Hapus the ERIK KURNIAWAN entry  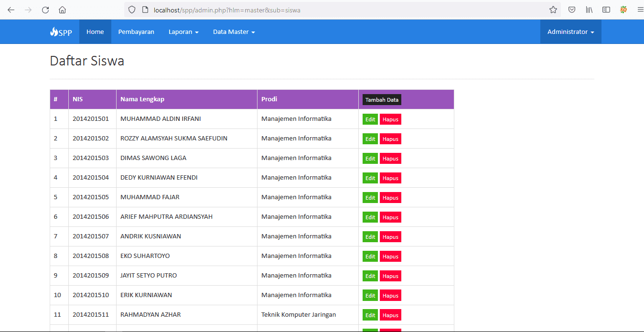click(390, 295)
